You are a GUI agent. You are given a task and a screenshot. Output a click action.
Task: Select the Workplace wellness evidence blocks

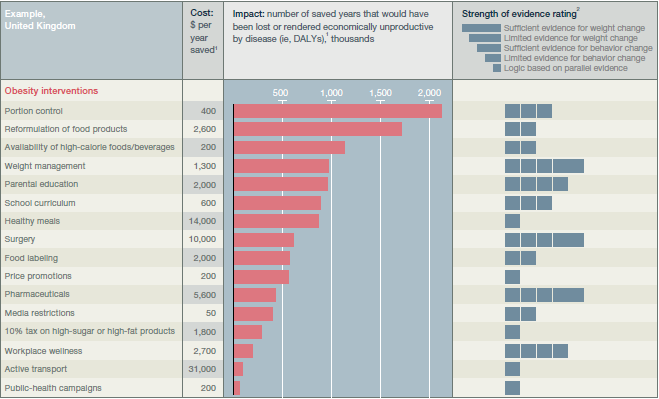536,351
